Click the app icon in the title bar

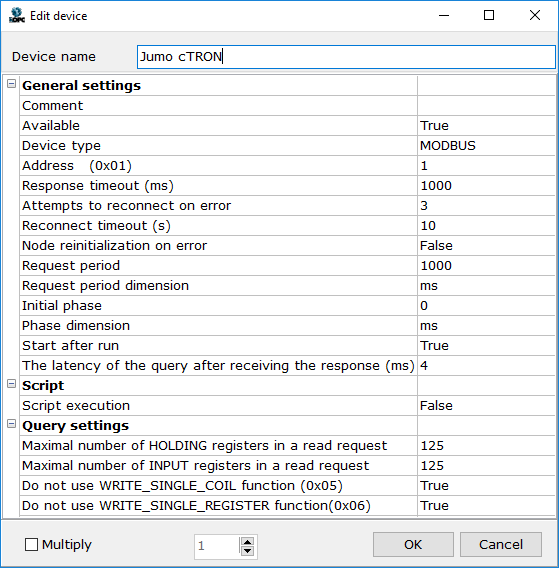pyautogui.click(x=17, y=16)
